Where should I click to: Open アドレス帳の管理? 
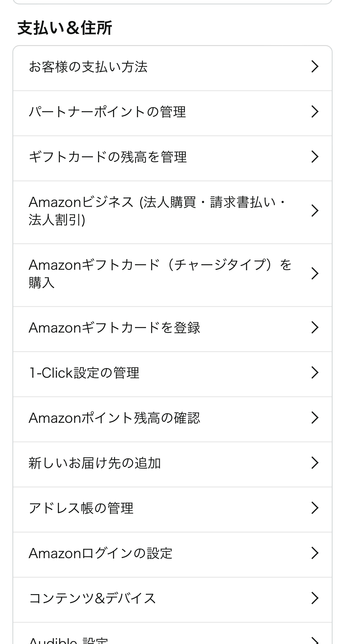(81, 508)
